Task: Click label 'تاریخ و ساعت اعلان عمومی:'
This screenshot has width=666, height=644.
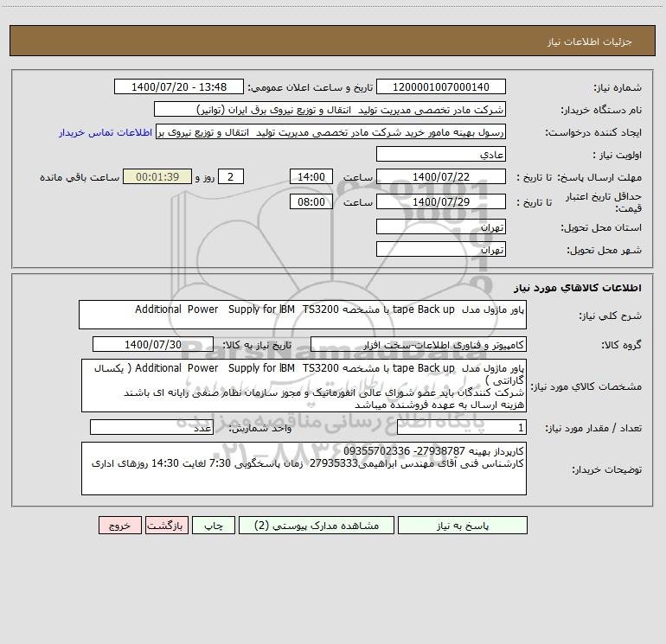Action: tap(311, 87)
